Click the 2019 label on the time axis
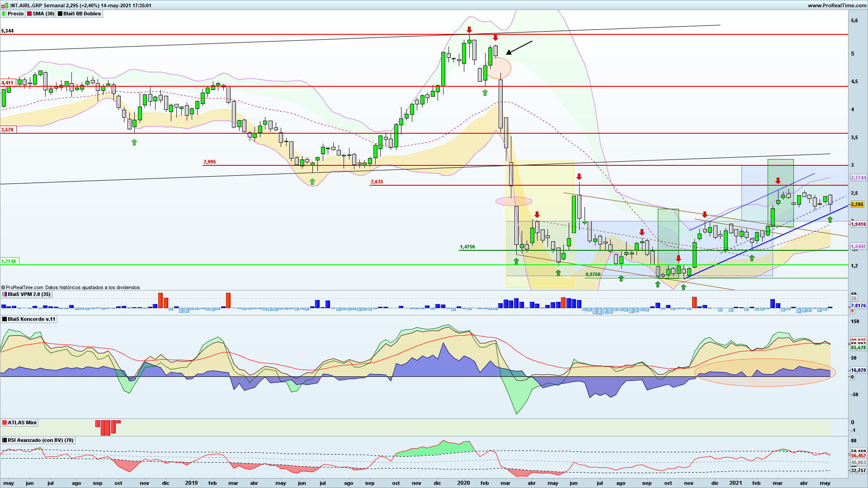Viewport: 868px width, 488px height. (191, 483)
